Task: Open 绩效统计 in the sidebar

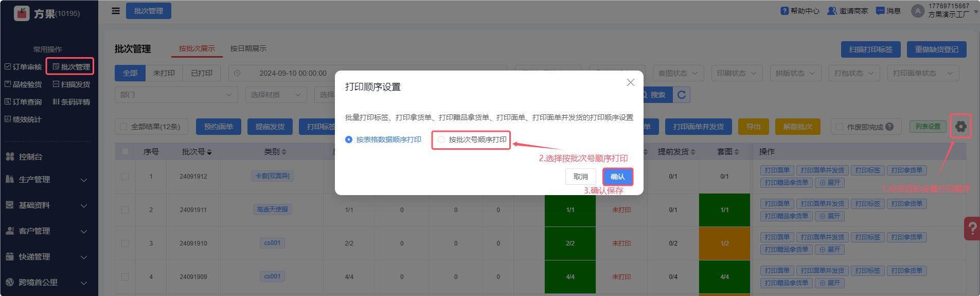Action: click(23, 119)
